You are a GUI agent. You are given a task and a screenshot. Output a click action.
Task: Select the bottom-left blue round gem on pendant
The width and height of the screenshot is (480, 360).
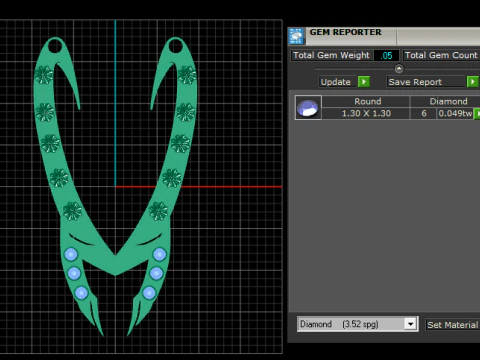[81, 293]
